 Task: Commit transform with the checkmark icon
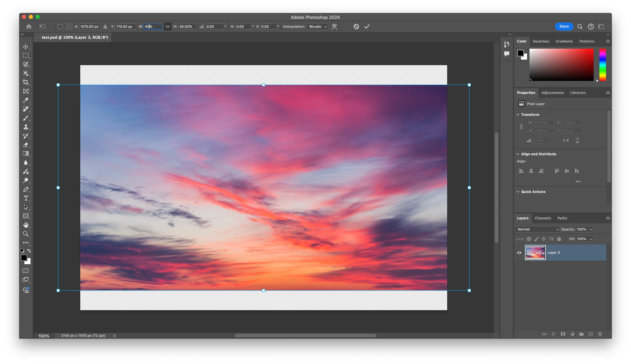coord(367,27)
